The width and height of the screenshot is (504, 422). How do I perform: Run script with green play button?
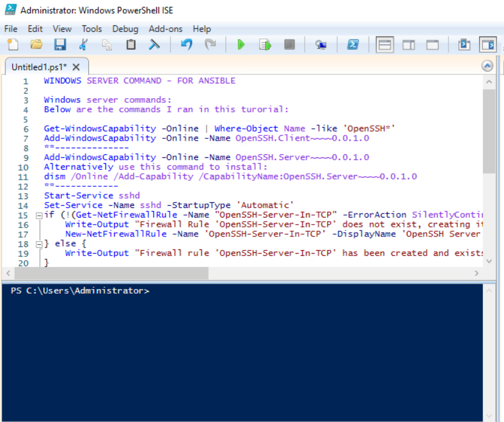[241, 44]
